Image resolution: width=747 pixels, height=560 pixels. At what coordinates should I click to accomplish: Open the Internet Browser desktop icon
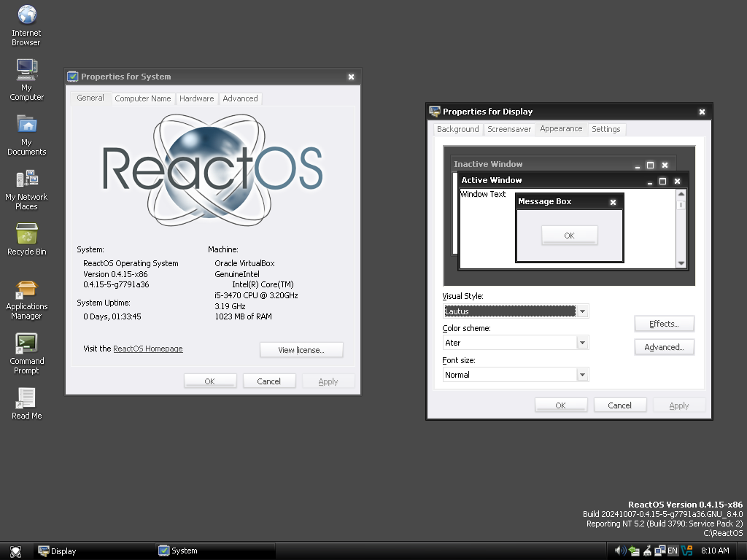pyautogui.click(x=26, y=16)
